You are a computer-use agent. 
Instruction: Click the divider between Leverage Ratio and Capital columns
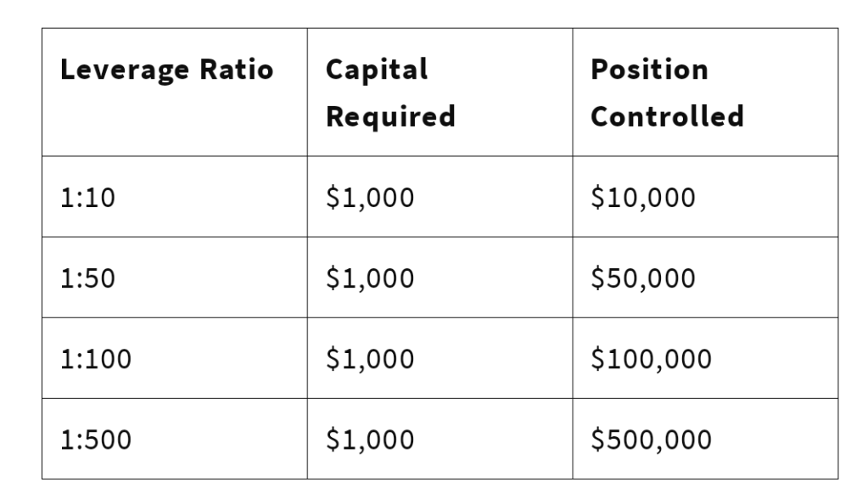pos(307,255)
